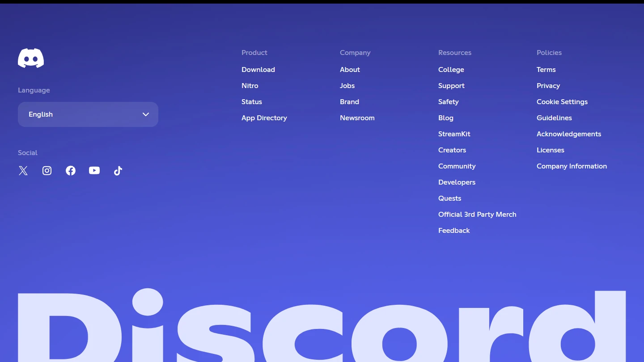
Task: Open Discord's YouTube channel icon
Action: pos(94,171)
